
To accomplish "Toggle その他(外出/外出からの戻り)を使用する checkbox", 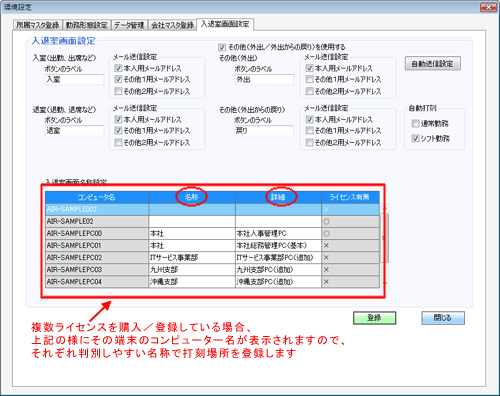I will pos(222,47).
